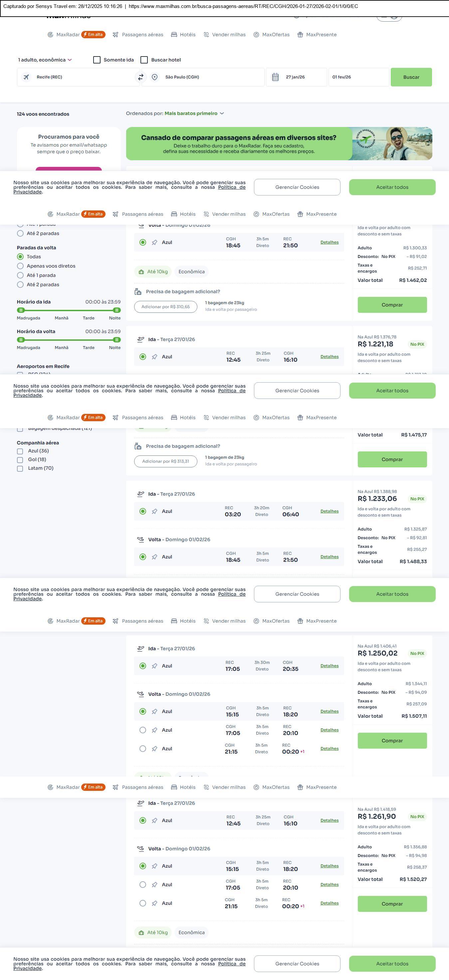The image size is (449, 980).
Task: Click the 01 fev/26 return date field
Action: pos(358,77)
